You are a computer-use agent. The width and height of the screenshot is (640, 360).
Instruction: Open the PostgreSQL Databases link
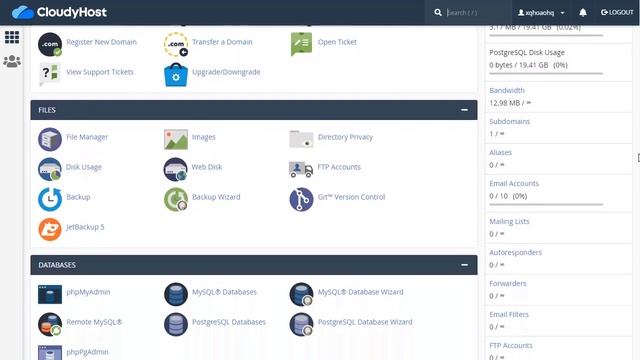[229, 322]
